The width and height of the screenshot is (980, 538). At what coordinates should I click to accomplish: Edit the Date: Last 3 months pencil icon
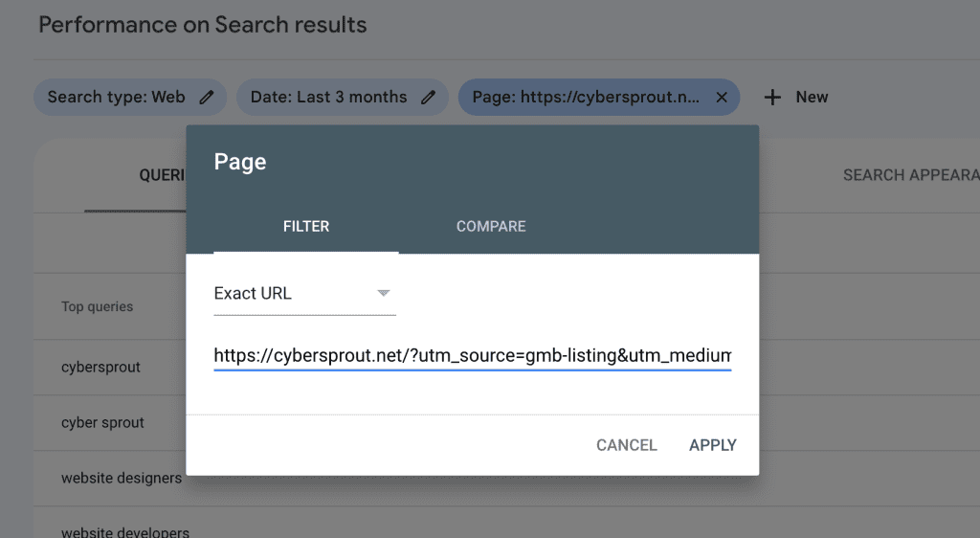[428, 98]
